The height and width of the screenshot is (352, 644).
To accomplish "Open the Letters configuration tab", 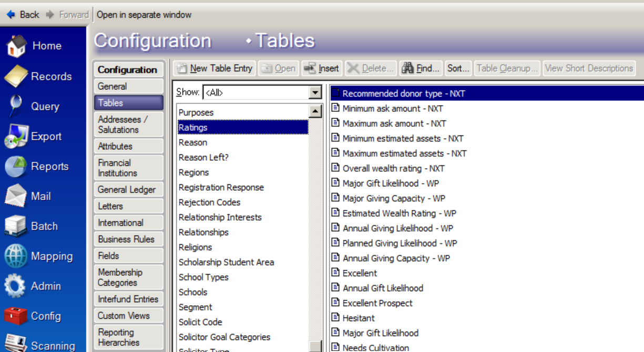I will click(x=129, y=206).
